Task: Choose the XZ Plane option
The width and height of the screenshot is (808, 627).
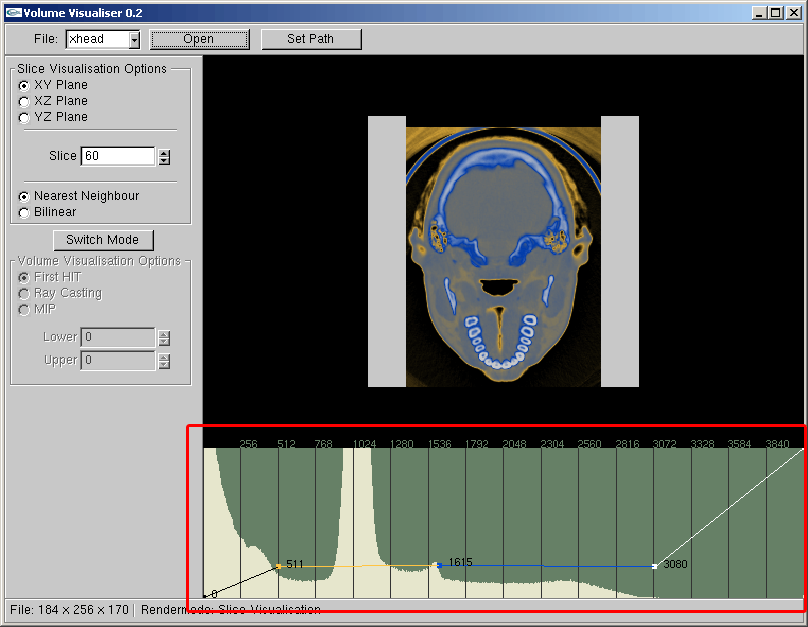Action: (24, 101)
